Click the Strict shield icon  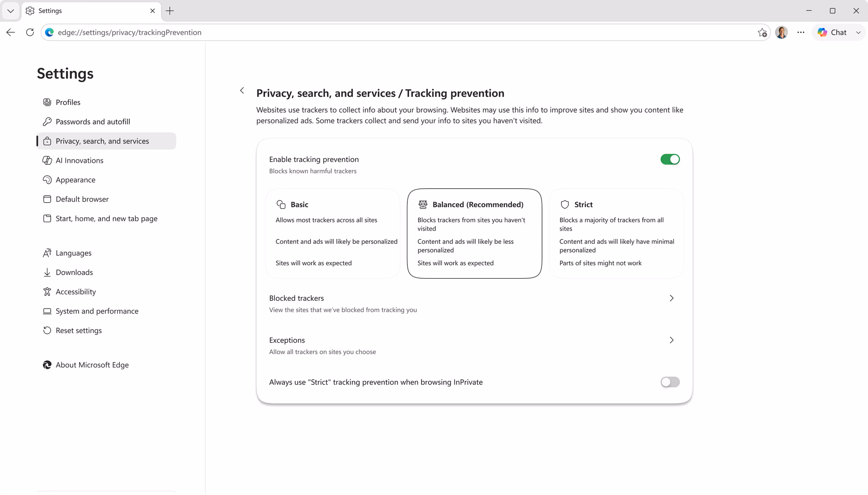tap(565, 205)
